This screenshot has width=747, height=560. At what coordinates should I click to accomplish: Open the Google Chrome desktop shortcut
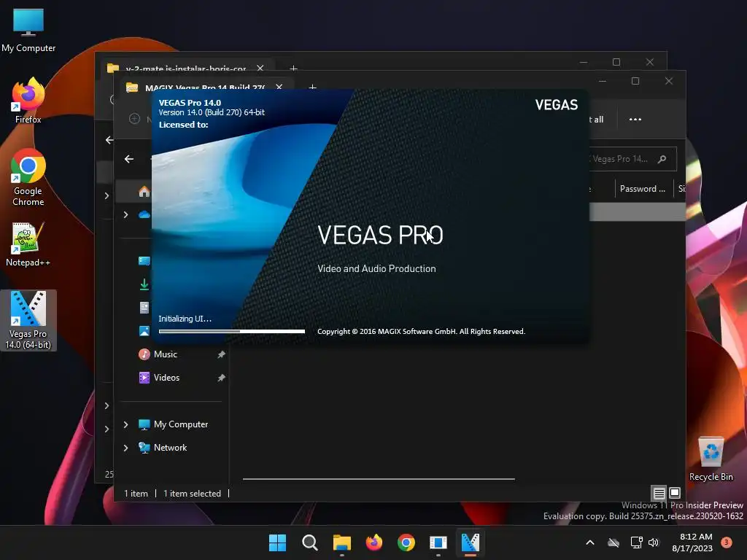28,177
